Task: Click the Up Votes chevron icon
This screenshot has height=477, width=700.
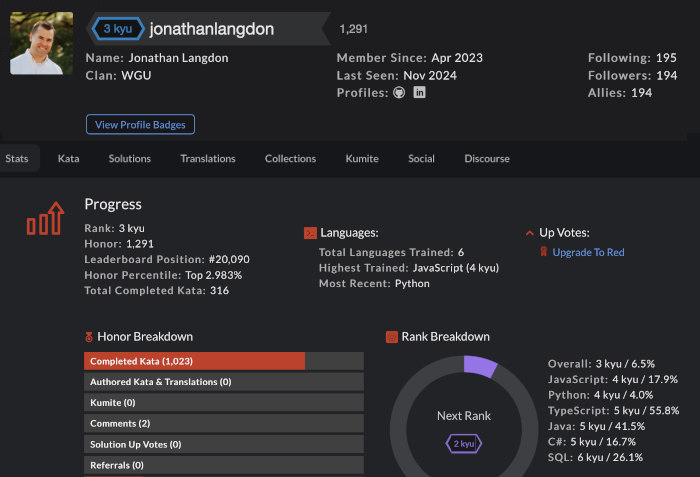Action: click(x=529, y=233)
